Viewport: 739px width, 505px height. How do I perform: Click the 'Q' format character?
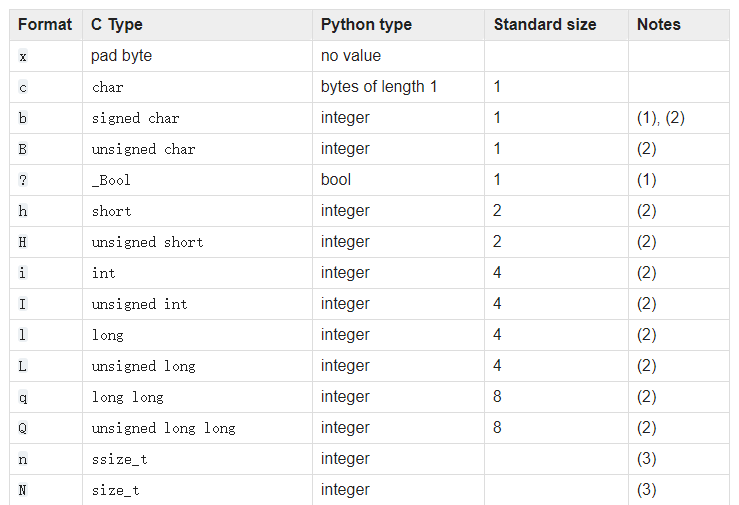23,428
